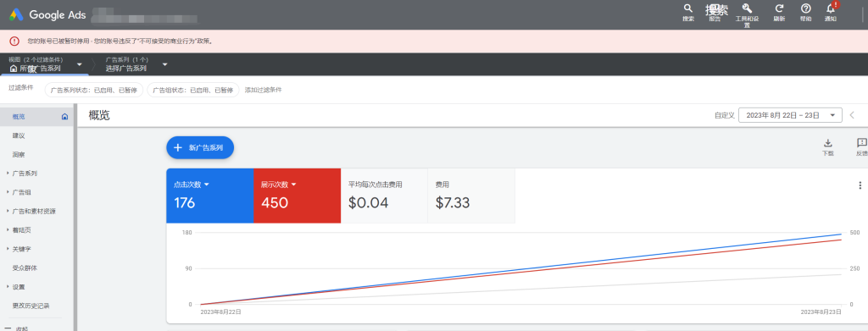
Task: Open the Reports (报告) icon
Action: (715, 9)
